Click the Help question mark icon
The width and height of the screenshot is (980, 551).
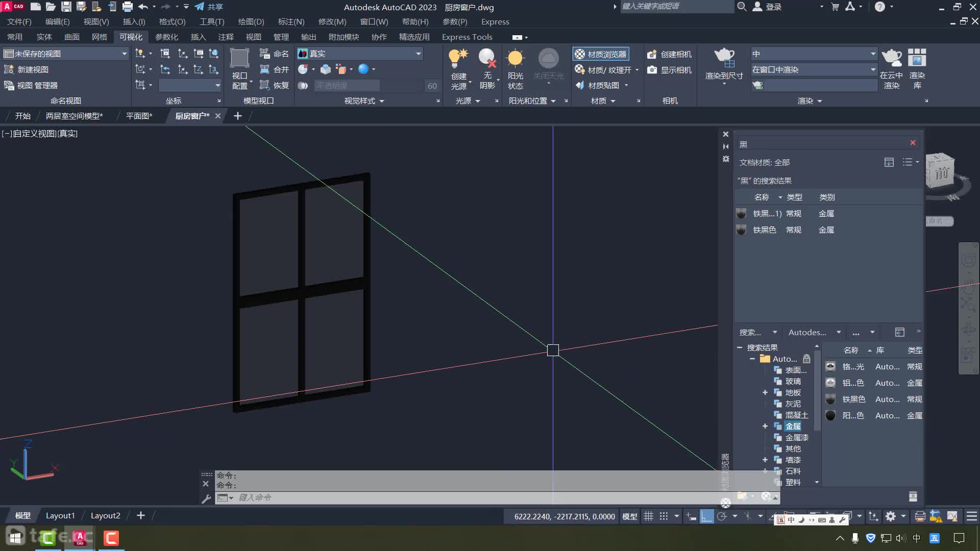[x=880, y=7]
